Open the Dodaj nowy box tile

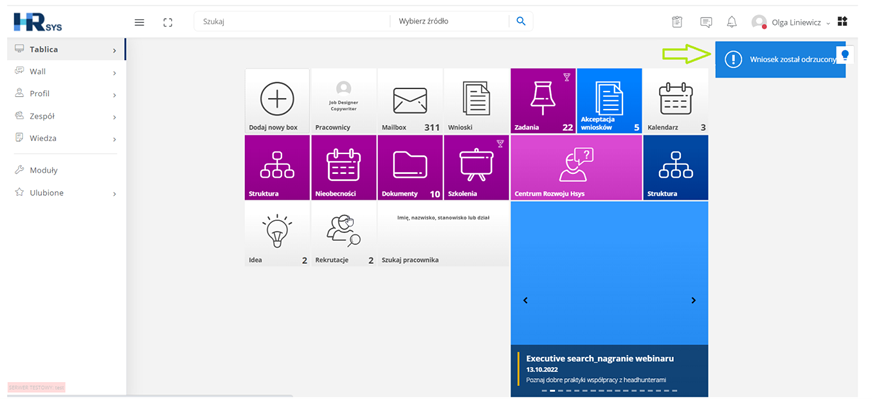tap(277, 101)
